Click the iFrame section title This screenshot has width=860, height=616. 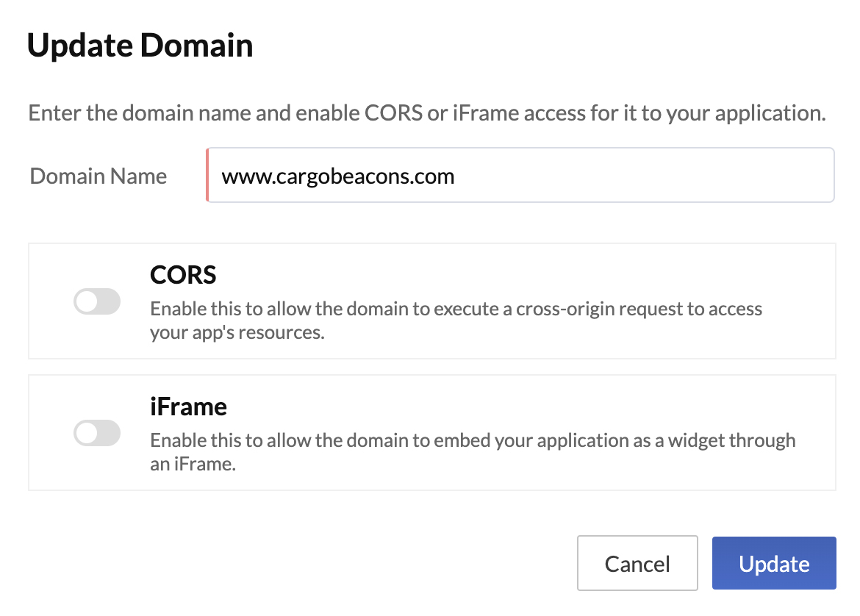point(188,406)
